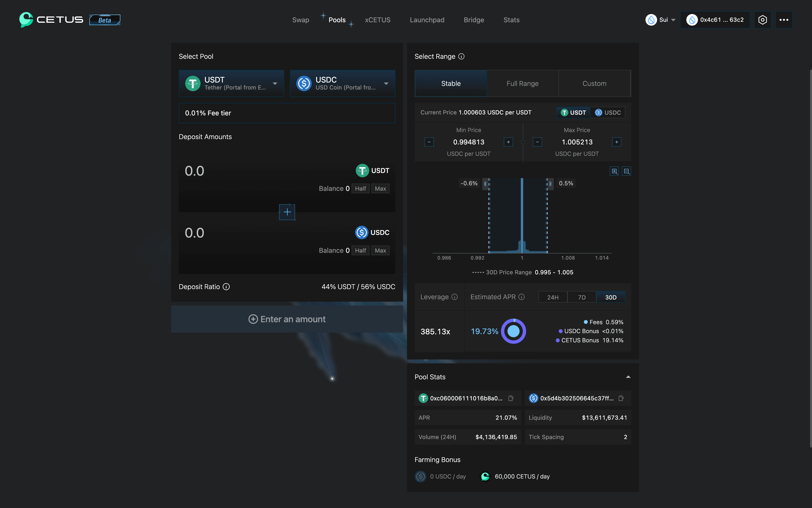This screenshot has width=812, height=508.
Task: Click the CETUS Bonus 19.14% entry
Action: click(589, 340)
